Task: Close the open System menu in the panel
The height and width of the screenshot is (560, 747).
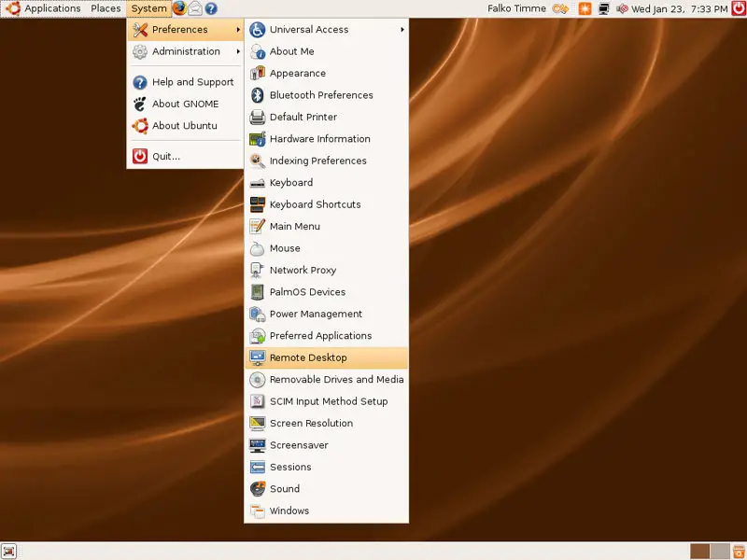Action: tap(148, 8)
